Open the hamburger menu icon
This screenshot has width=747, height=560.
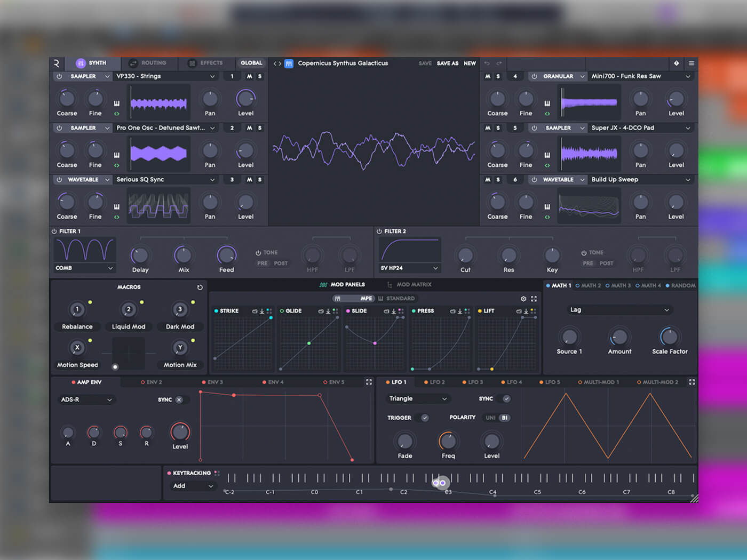click(691, 63)
